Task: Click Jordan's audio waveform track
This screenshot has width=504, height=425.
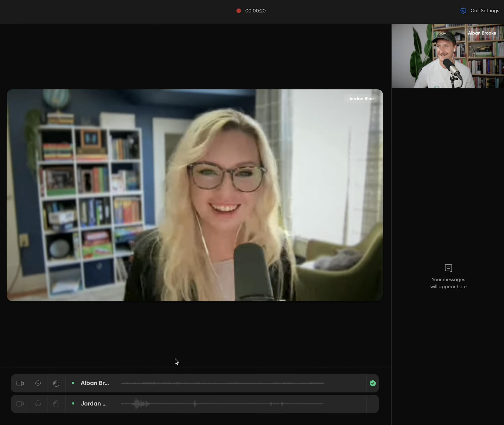Action: coord(223,404)
